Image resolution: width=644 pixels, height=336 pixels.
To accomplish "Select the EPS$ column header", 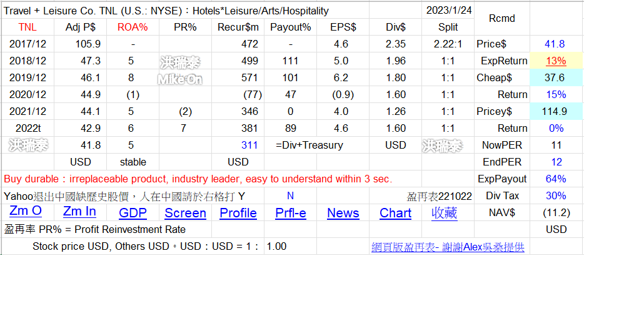I will [x=343, y=27].
